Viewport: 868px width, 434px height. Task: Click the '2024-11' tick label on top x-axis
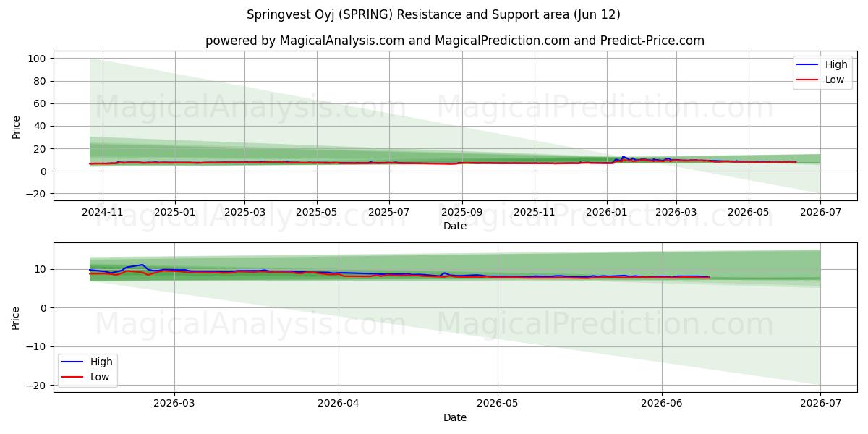102,212
